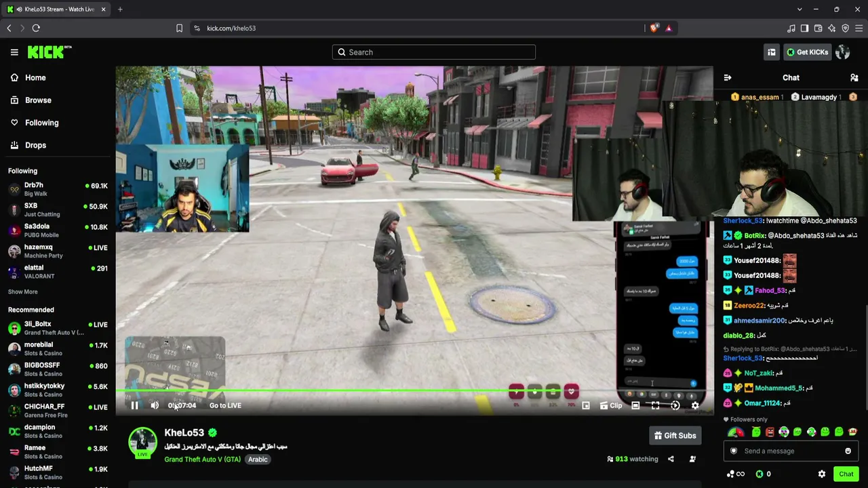Open HutchMF recommended channel
This screenshot has height=488, width=868.
58,472
